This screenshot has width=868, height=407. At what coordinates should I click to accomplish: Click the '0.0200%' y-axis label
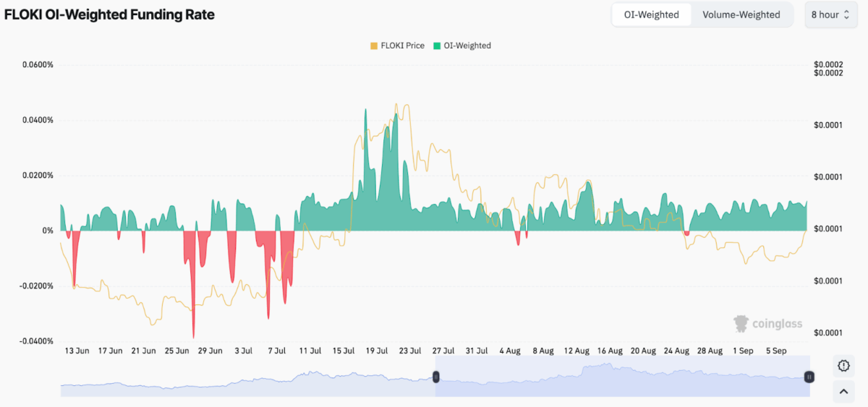(38, 176)
